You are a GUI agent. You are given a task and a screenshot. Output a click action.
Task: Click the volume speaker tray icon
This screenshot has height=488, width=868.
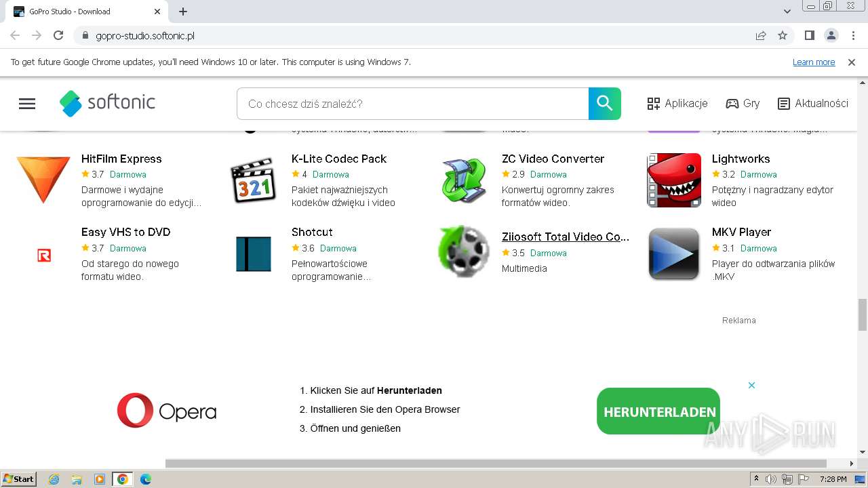[771, 479]
